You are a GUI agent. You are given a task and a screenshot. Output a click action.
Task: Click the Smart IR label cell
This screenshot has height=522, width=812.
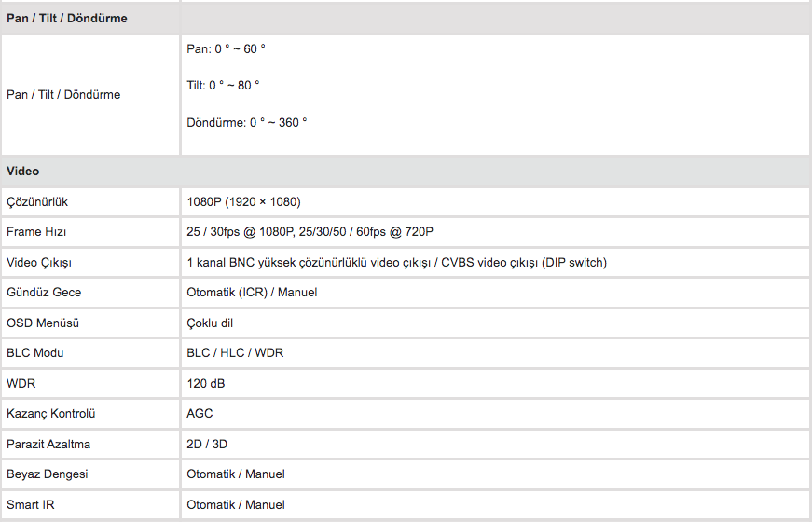pyautogui.click(x=90, y=505)
